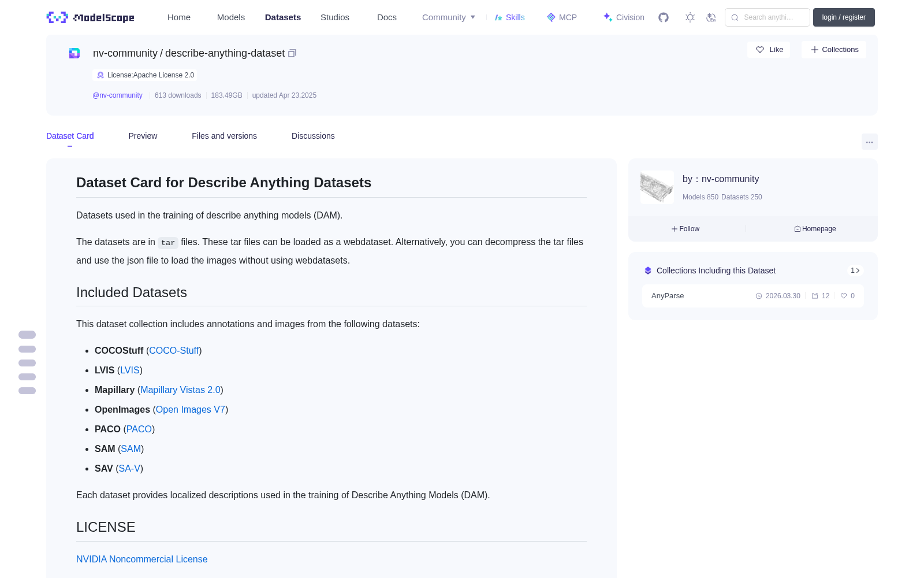Open the Preview tab
This screenshot has height=578, width=924.
pos(143,136)
